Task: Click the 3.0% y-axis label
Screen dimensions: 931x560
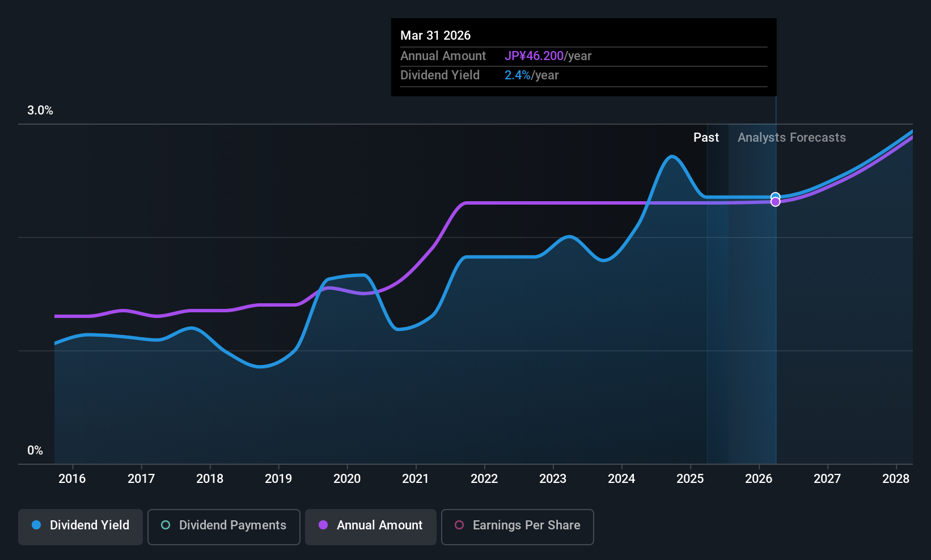Action: 40,111
